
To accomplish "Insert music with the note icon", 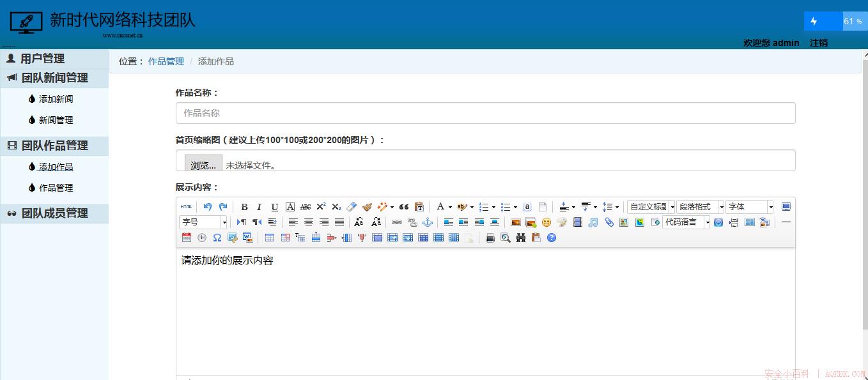I will 593,222.
